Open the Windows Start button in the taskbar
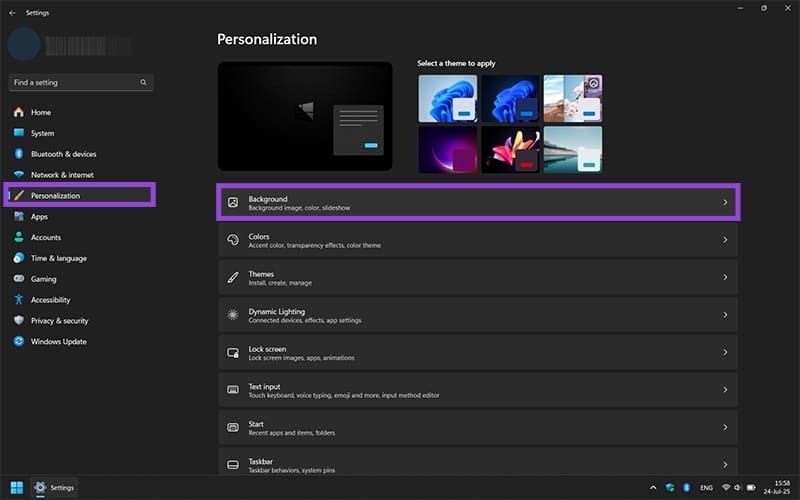 coord(17,488)
